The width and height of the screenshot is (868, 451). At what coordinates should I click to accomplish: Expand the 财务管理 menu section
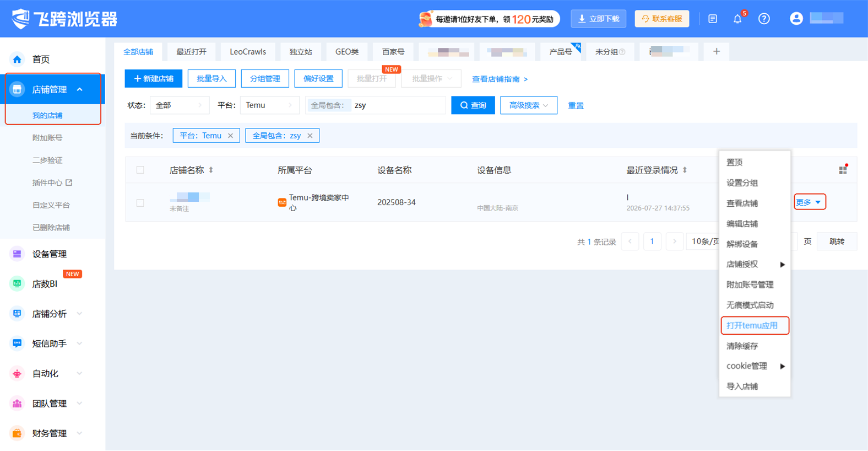coord(80,433)
